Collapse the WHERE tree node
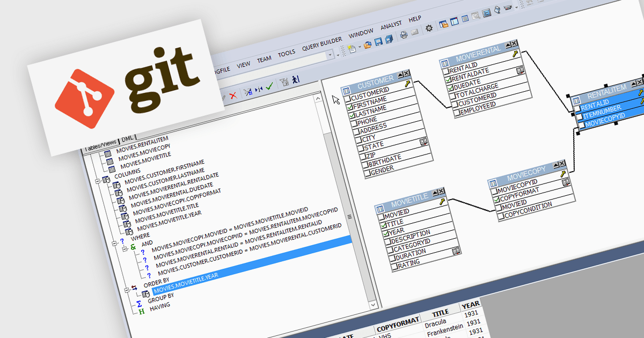The width and height of the screenshot is (644, 338). (115, 243)
